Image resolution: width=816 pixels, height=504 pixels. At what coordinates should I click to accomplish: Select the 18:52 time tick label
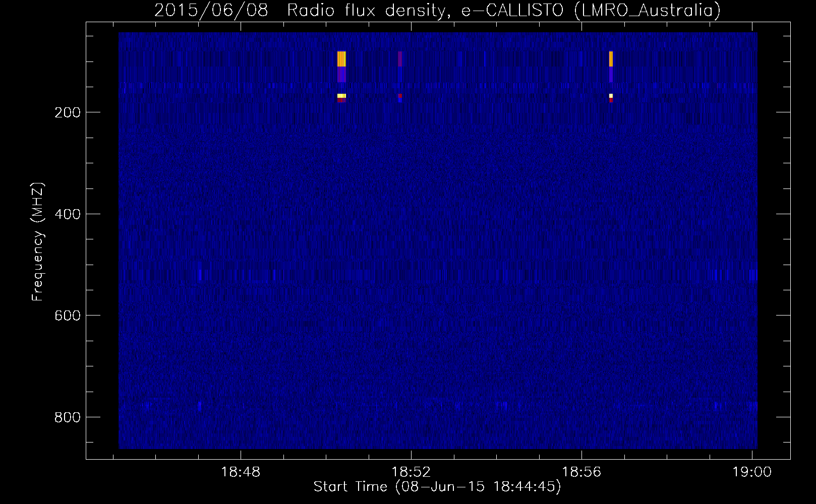[411, 472]
